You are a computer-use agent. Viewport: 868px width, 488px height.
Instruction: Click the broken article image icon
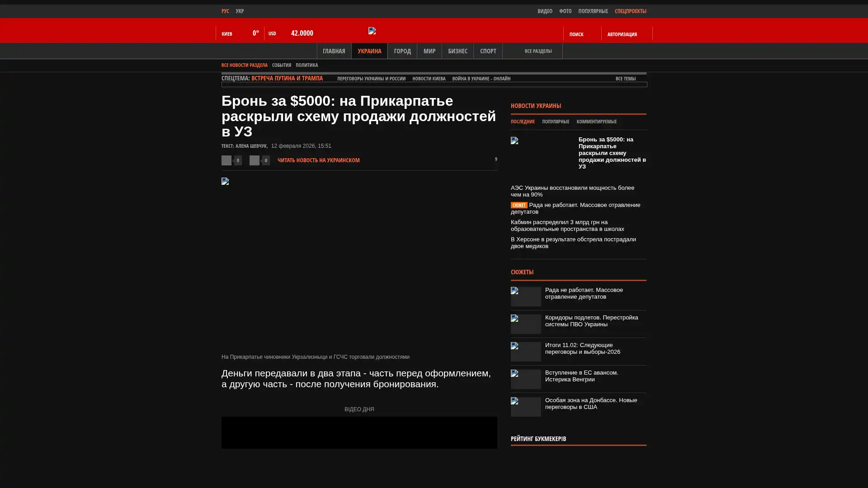click(225, 181)
